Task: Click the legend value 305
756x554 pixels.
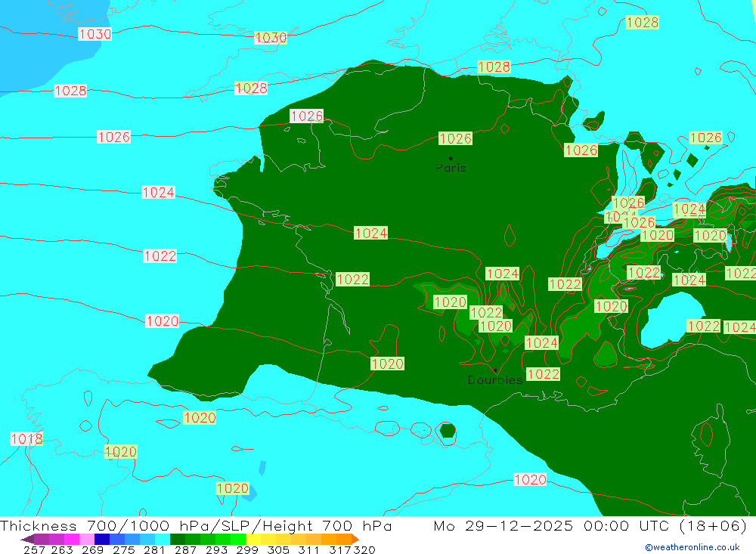Action: [x=278, y=549]
